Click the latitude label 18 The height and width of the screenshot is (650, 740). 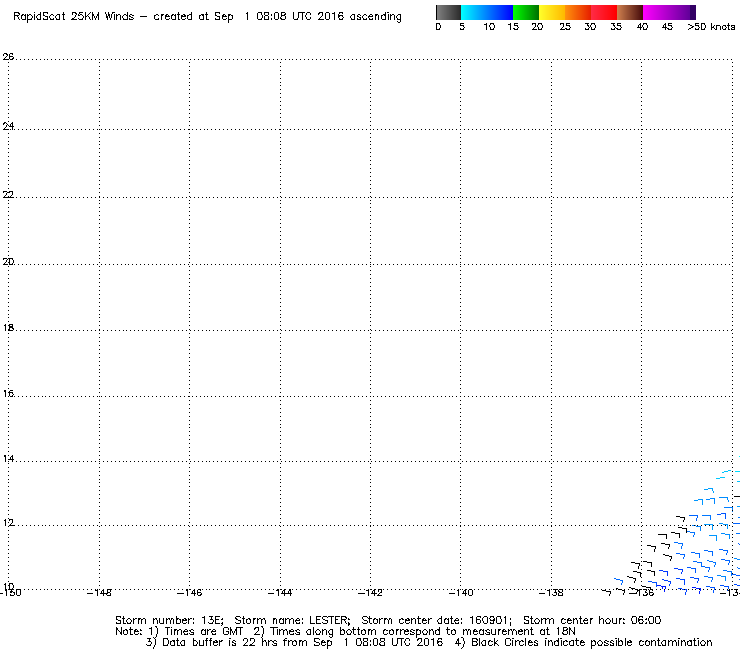pos(8,328)
